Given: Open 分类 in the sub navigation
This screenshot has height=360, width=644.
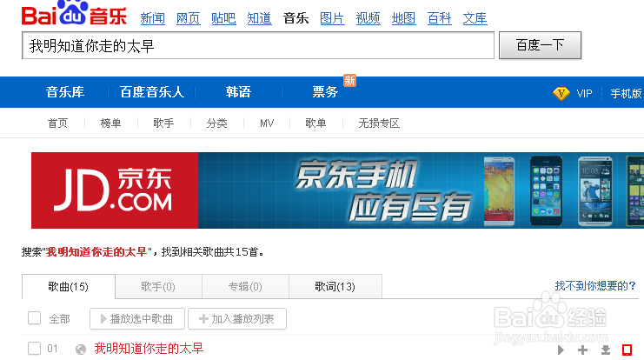Looking at the screenshot, I should tap(216, 123).
